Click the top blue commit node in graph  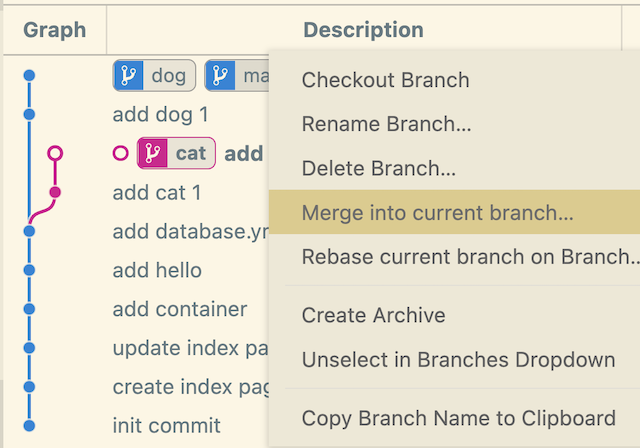(29, 75)
